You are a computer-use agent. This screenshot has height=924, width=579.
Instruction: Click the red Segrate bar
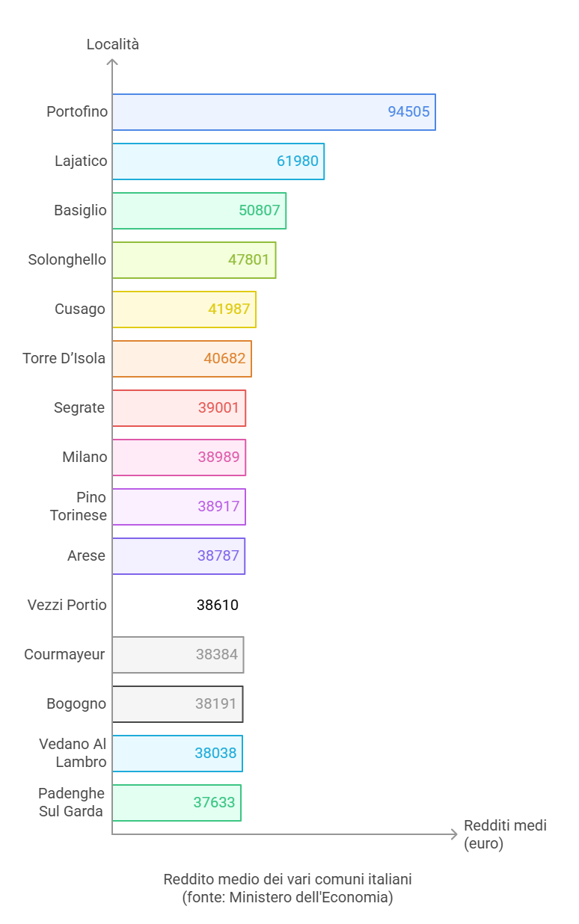point(179,408)
